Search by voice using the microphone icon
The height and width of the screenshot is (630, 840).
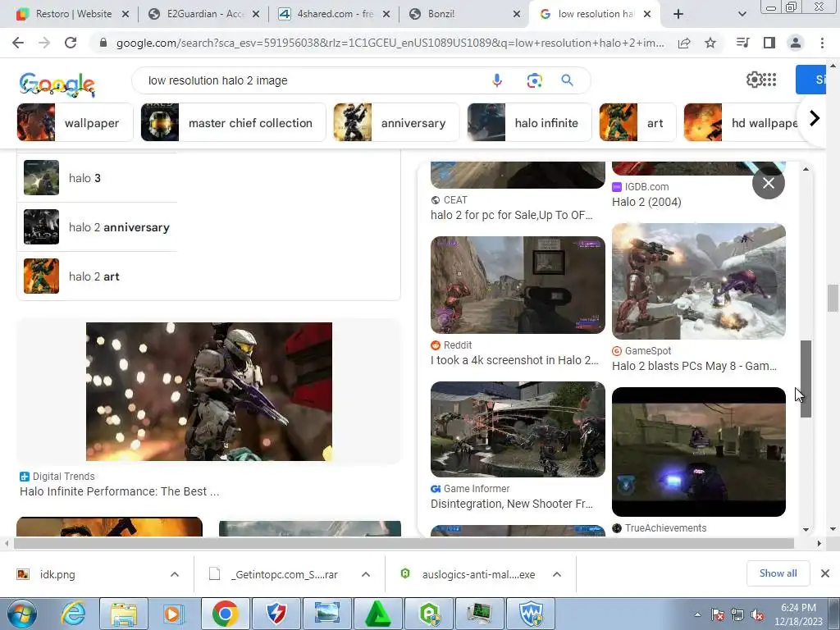click(x=497, y=80)
